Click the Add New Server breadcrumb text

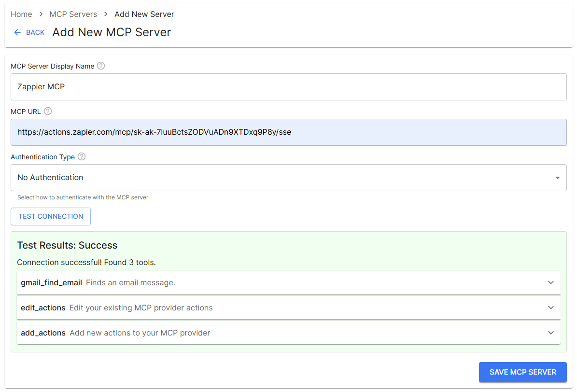(144, 14)
